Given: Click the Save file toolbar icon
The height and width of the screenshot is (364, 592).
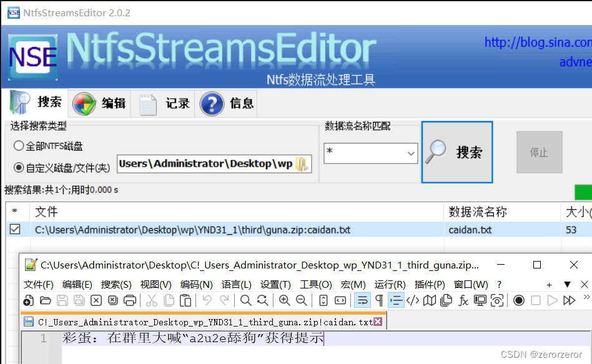Looking at the screenshot, I should [62, 300].
